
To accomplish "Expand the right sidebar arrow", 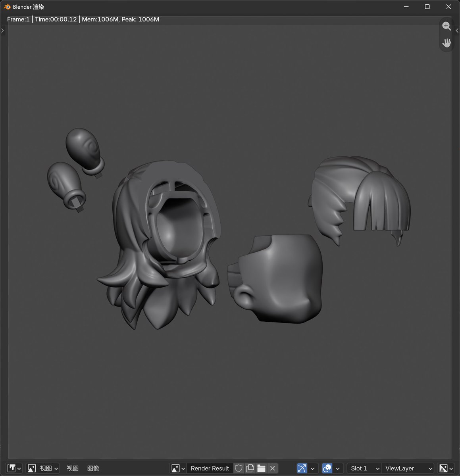I will 457,31.
